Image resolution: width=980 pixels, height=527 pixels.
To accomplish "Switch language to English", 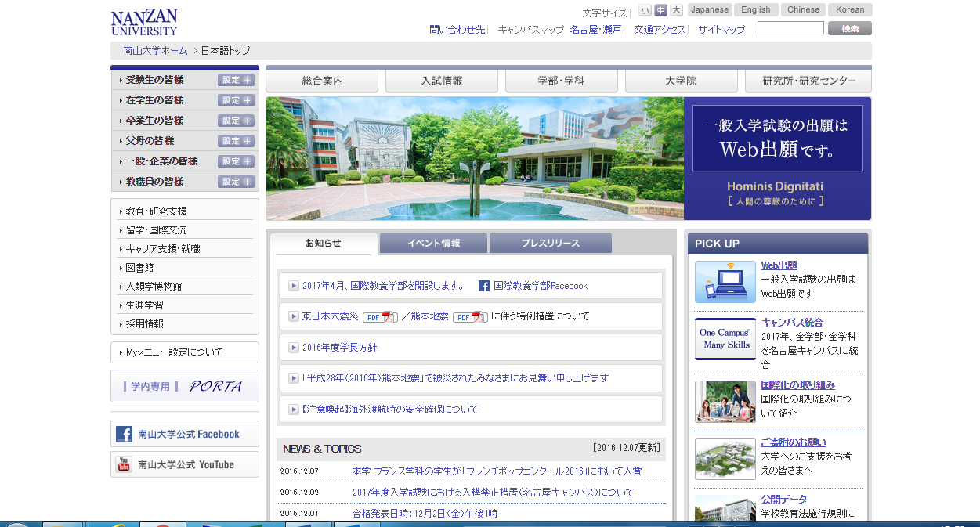I will (756, 10).
